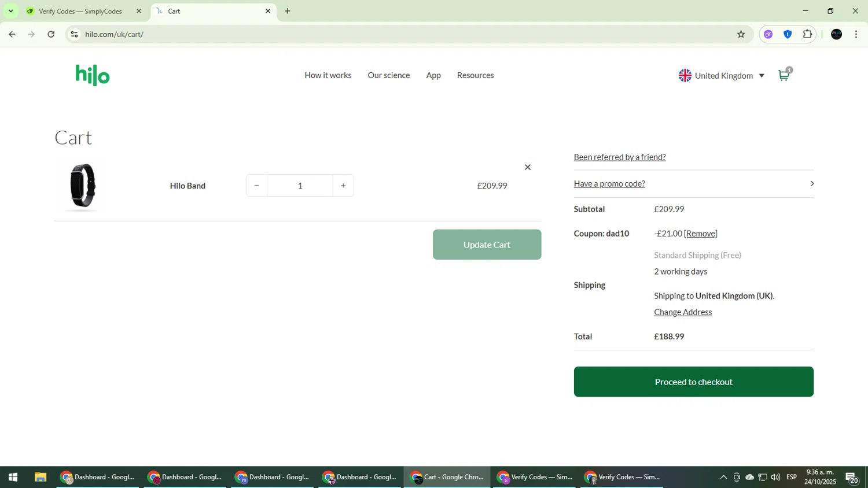
Task: Click the ESP language indicator
Action: [791, 477]
